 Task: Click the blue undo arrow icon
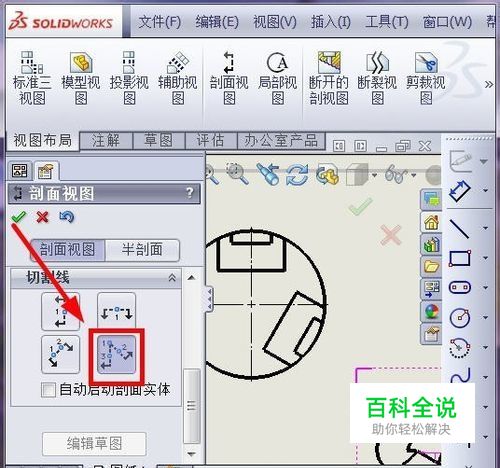coord(67,217)
